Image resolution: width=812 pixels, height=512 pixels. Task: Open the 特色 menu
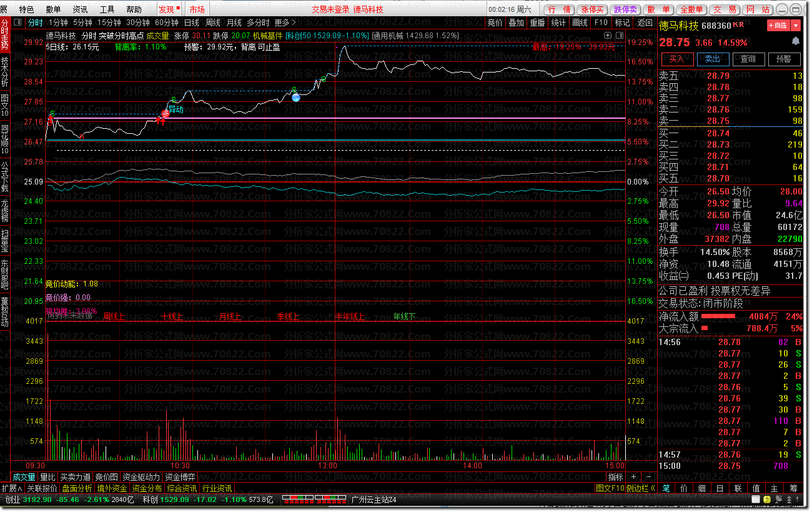coord(26,9)
